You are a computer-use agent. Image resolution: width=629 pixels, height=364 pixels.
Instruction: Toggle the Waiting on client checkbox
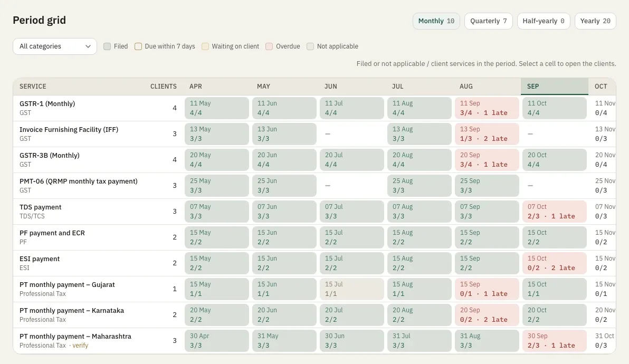click(x=205, y=46)
